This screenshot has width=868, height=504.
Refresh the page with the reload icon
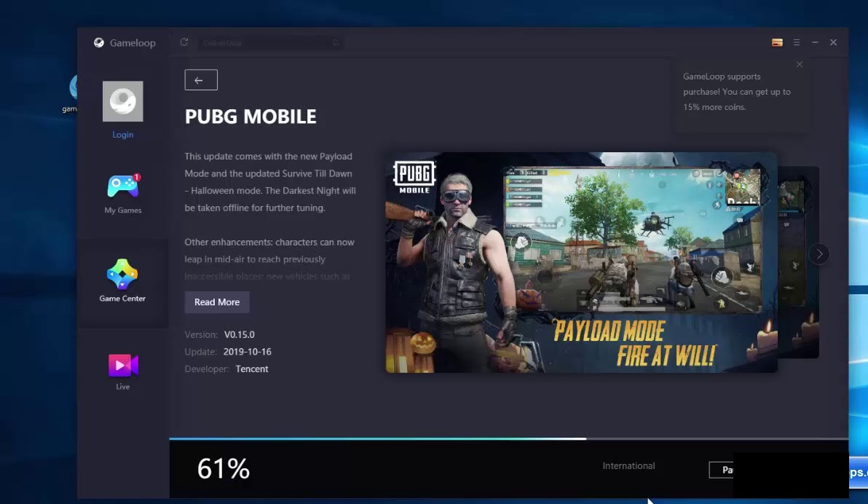tap(184, 42)
